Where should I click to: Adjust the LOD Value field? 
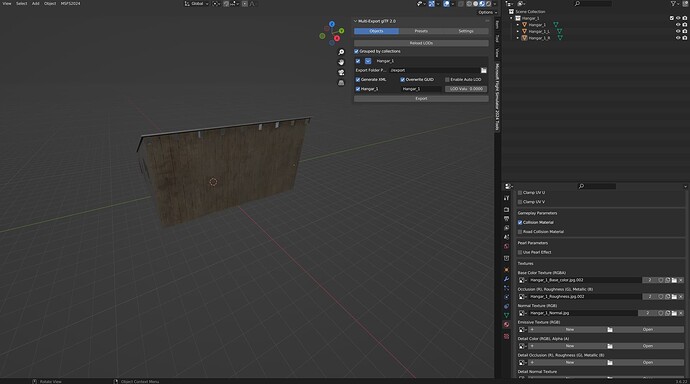[466, 89]
